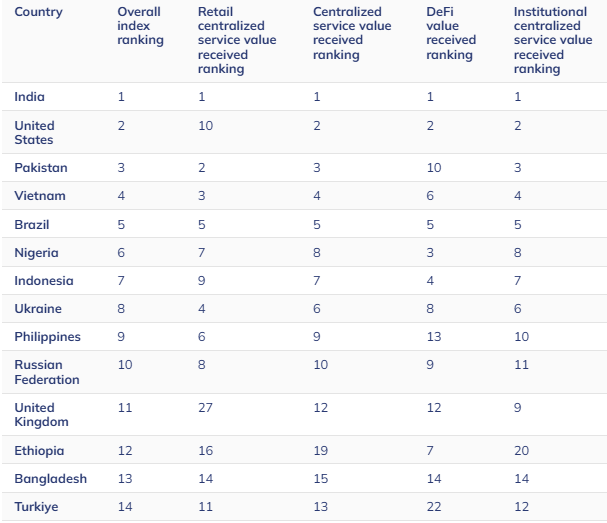The image size is (607, 523).
Task: Select the United States country cell
Action: 35,132
